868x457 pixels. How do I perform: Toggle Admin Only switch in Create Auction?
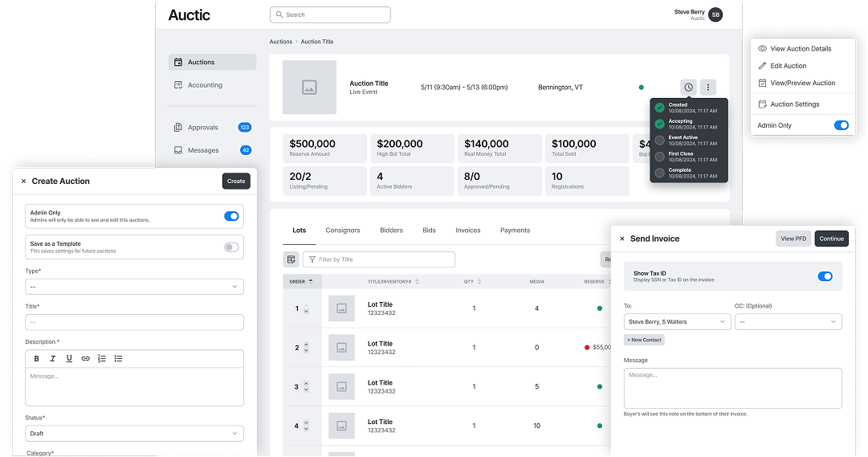pyautogui.click(x=231, y=216)
